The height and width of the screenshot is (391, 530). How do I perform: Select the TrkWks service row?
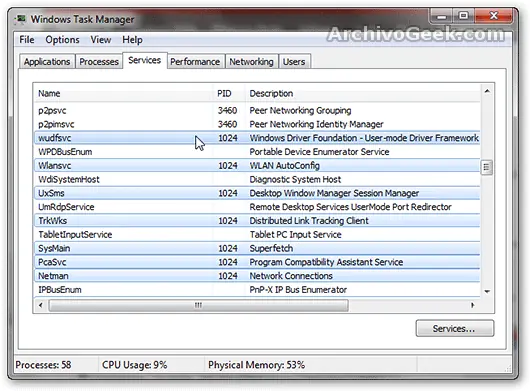257,221
